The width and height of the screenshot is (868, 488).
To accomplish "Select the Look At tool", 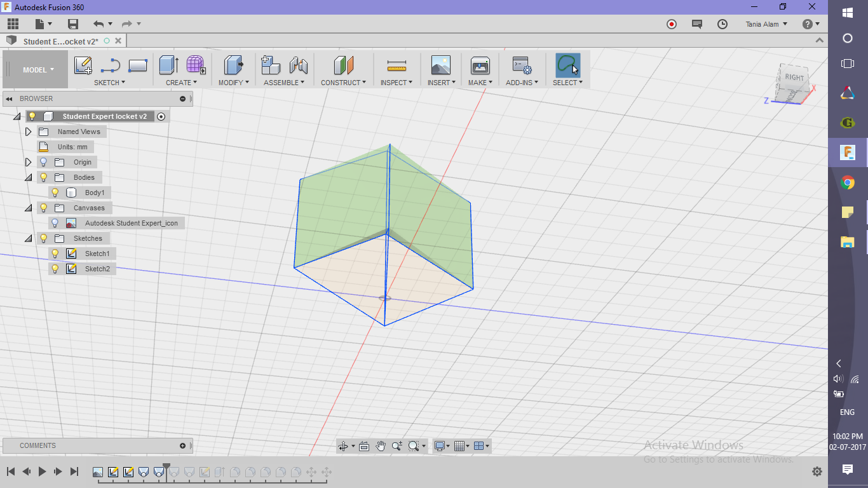I will [364, 446].
